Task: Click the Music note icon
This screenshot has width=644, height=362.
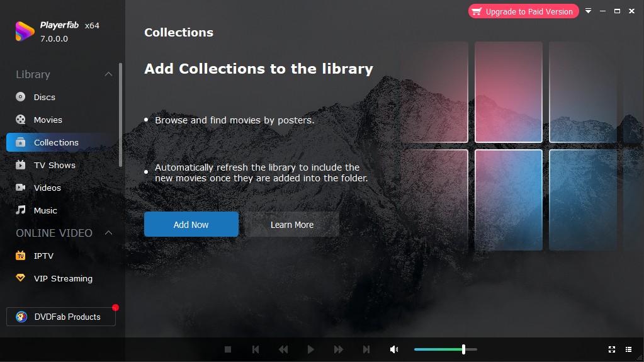Action: click(21, 210)
